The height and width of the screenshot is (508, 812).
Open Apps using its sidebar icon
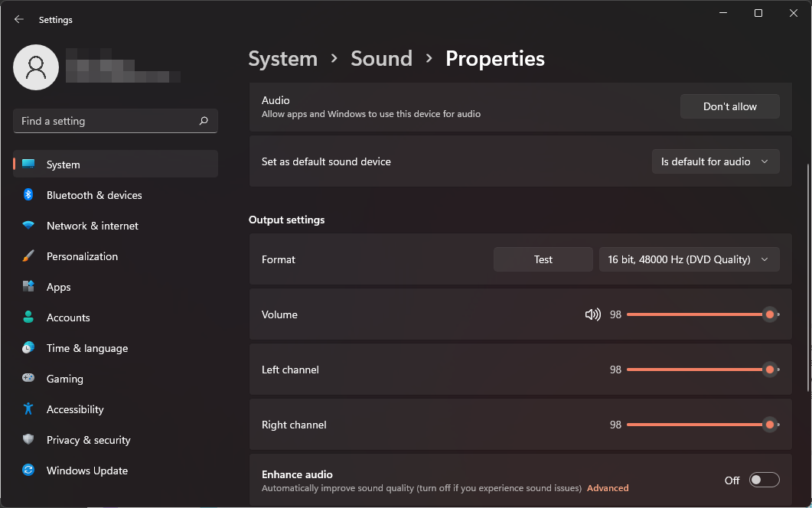click(x=28, y=287)
